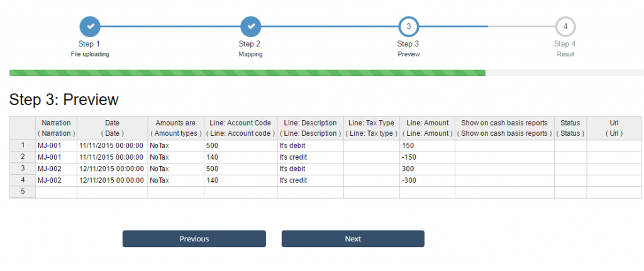
Task: Proceed with the Next button
Action: 353,238
